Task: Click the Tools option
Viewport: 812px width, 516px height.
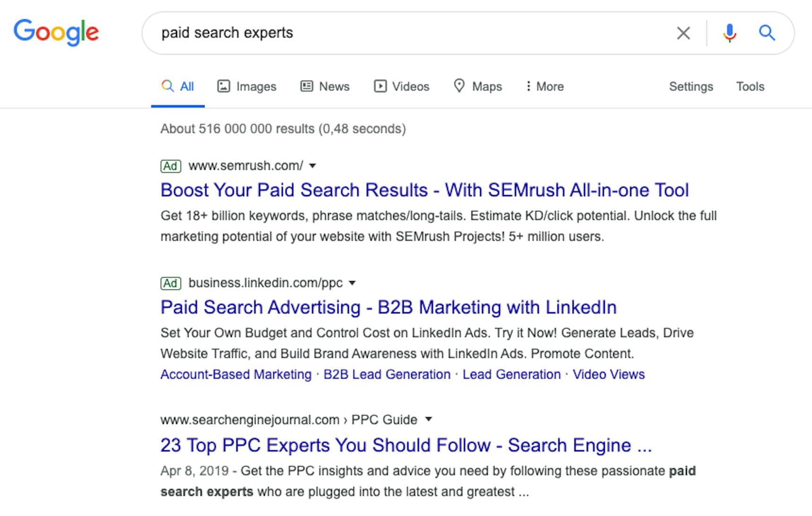Action: tap(750, 86)
